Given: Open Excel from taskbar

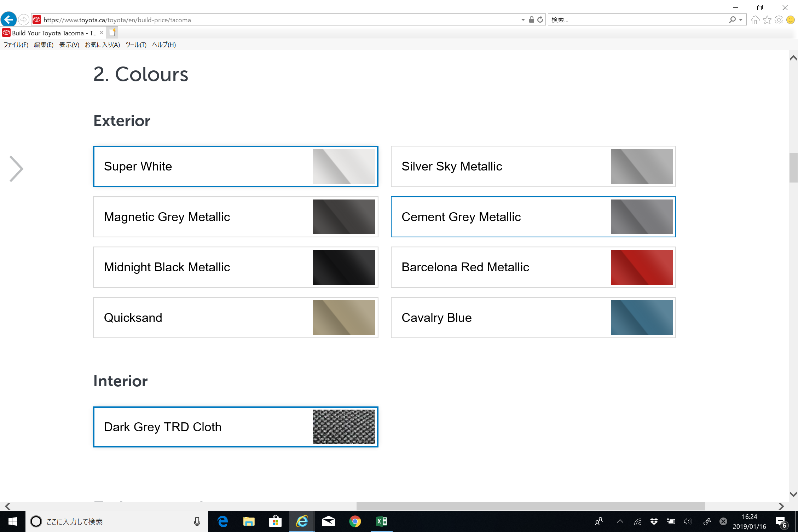Looking at the screenshot, I should (x=382, y=521).
